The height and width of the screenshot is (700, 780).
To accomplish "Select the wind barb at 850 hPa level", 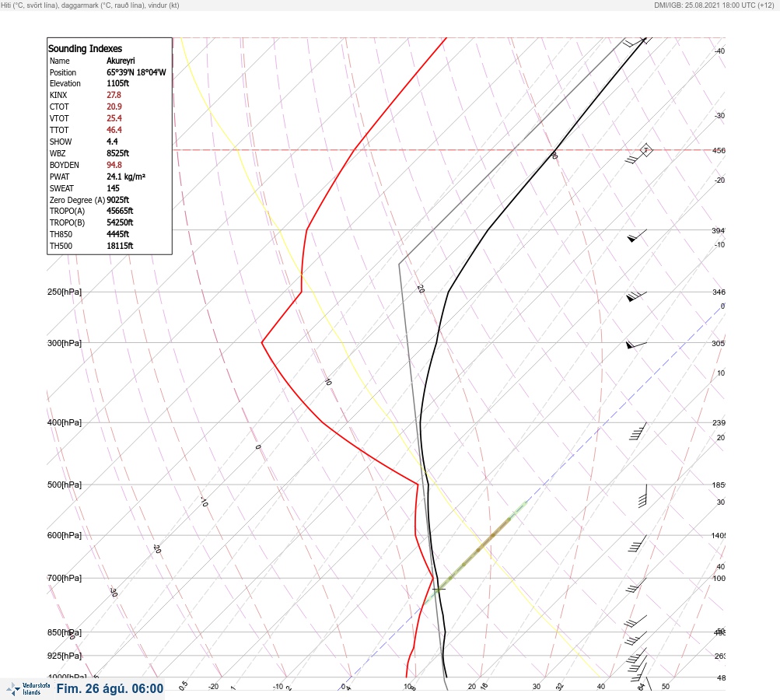I will pos(635,637).
